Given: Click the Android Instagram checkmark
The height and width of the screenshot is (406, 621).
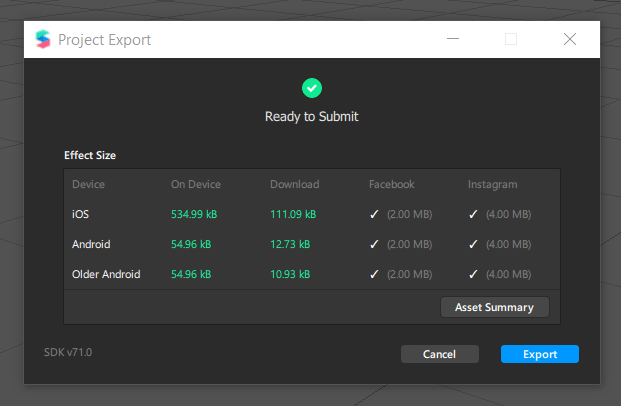Looking at the screenshot, I should [473, 244].
